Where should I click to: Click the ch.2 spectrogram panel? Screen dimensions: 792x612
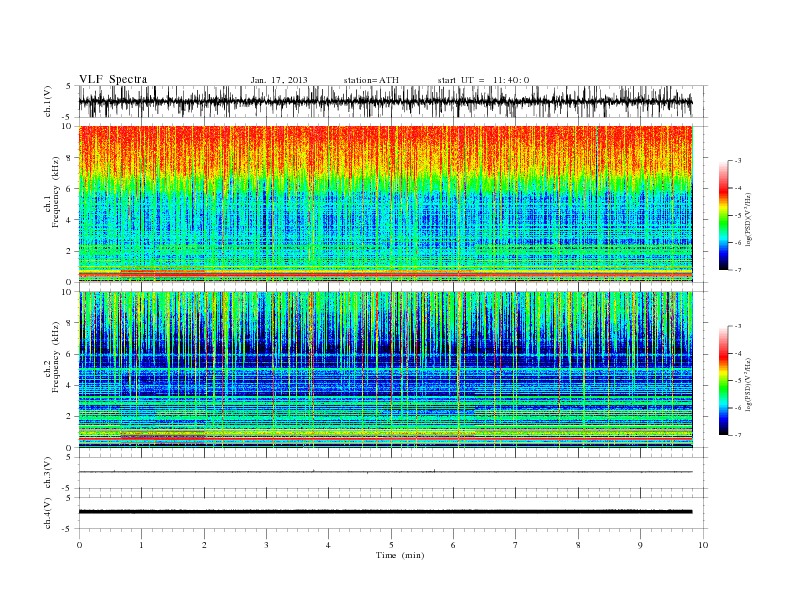[386, 370]
